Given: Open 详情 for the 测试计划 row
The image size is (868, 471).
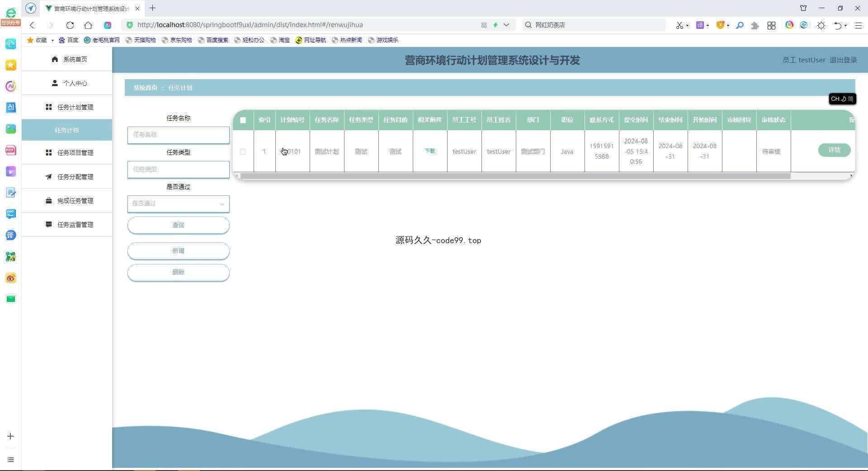Looking at the screenshot, I should (x=834, y=150).
